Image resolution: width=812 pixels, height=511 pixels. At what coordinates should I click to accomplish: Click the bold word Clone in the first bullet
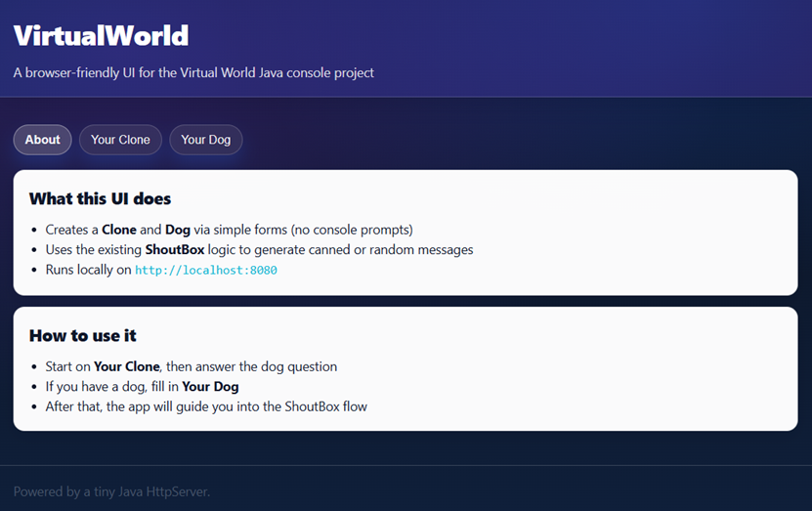[x=119, y=230]
